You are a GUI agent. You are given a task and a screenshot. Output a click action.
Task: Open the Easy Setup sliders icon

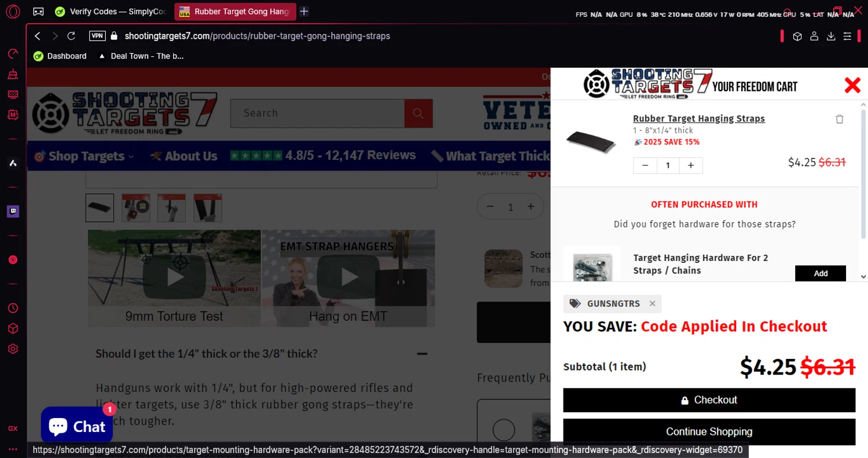point(847,36)
